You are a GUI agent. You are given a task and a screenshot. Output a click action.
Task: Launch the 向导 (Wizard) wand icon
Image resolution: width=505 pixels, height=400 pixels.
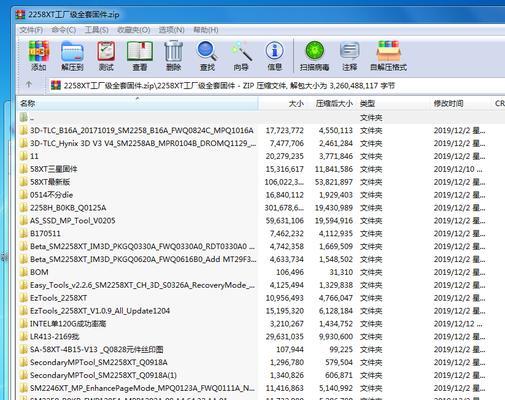point(241,55)
